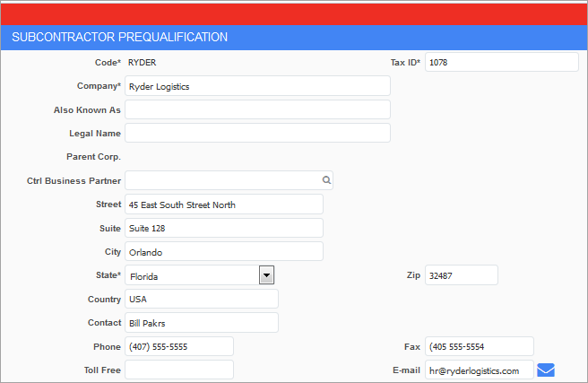Viewport: 588px width, 383px height.
Task: Click the Street address field
Action: pyautogui.click(x=224, y=205)
